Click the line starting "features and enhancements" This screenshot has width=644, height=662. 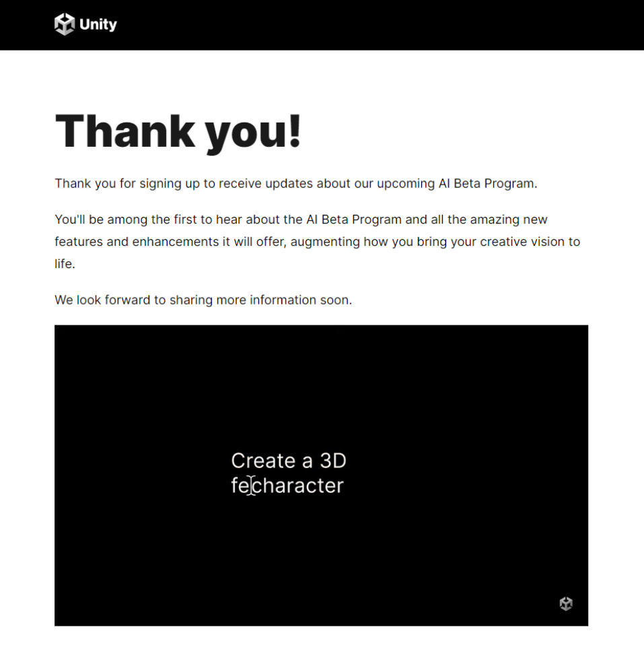pyautogui.click(x=317, y=242)
